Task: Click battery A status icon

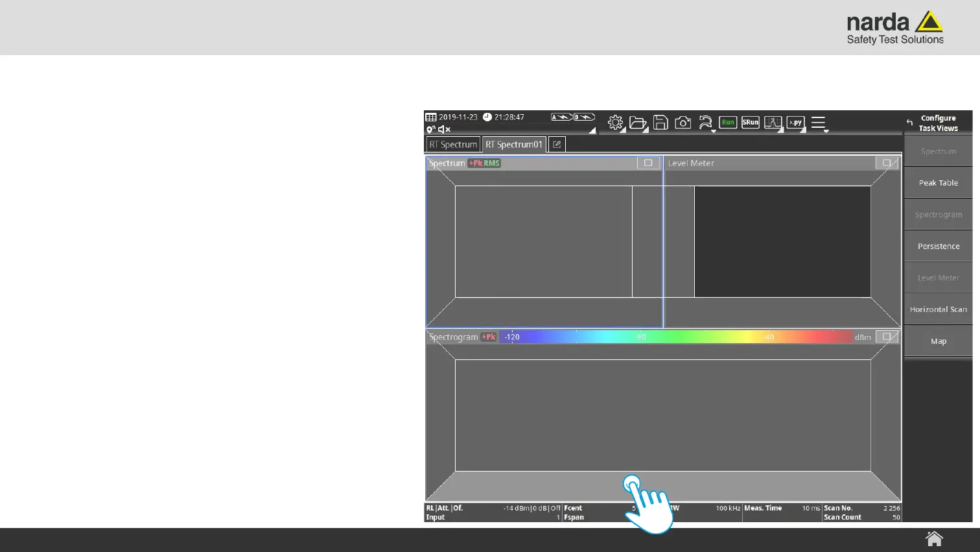Action: click(x=561, y=117)
